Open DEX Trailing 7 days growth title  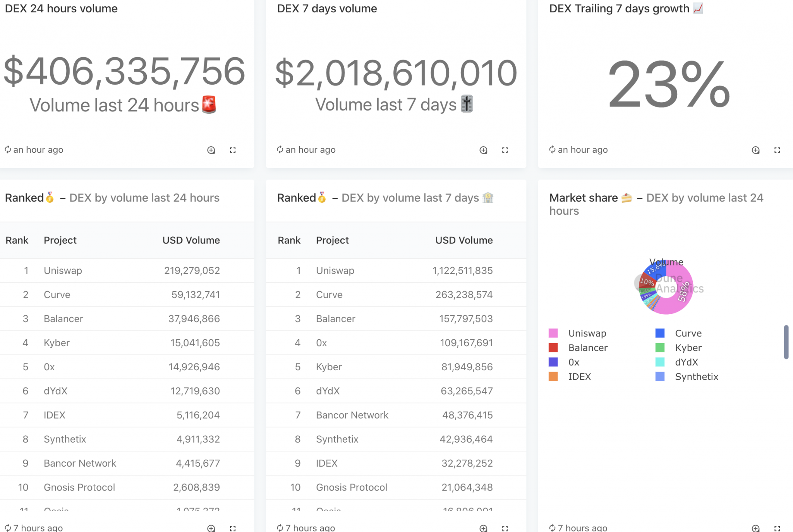626,9
